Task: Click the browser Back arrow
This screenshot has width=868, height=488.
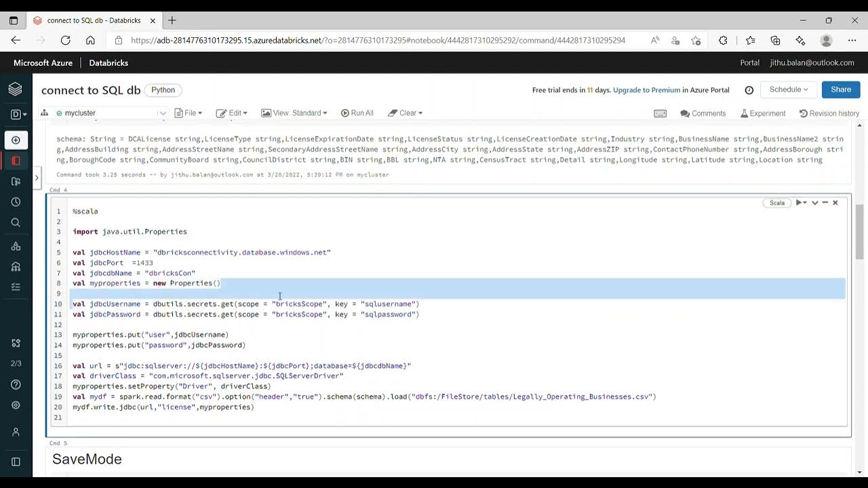Action: click(16, 40)
